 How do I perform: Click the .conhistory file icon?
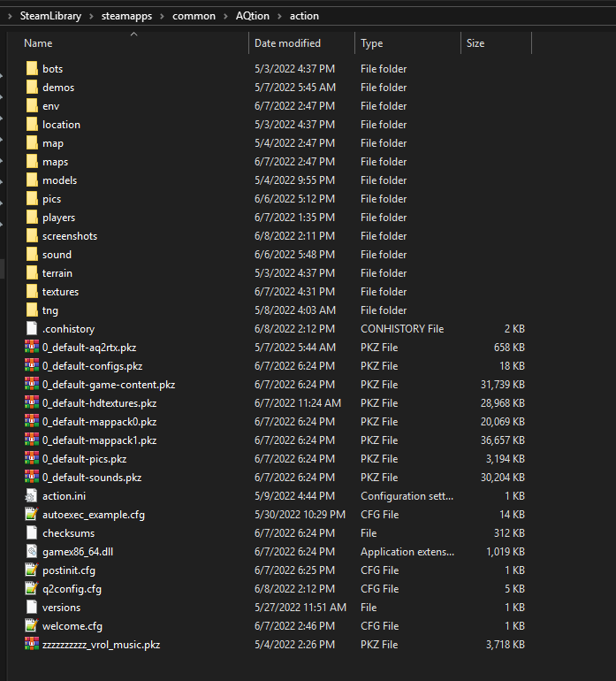[32, 329]
